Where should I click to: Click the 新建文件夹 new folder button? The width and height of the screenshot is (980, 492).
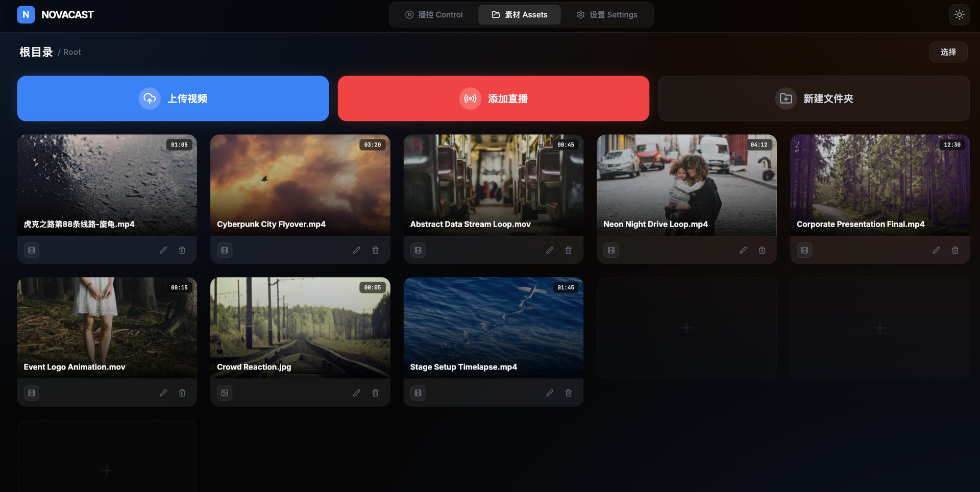click(814, 99)
